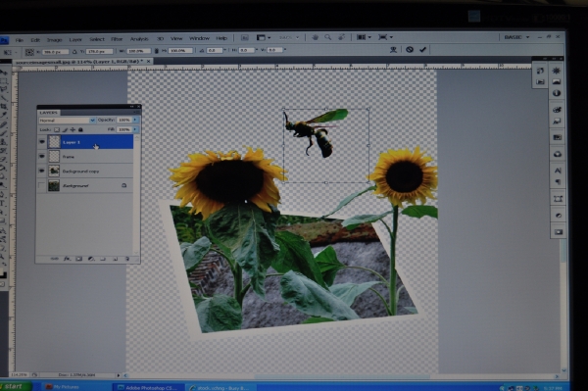588x391 pixels.
Task: Select the Rotate View tool icon
Action: 342,37
